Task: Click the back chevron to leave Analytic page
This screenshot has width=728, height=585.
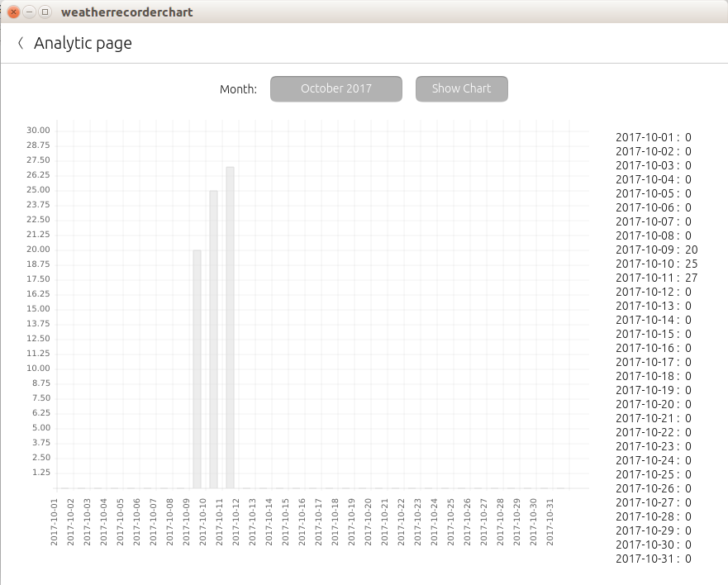Action: [x=20, y=42]
